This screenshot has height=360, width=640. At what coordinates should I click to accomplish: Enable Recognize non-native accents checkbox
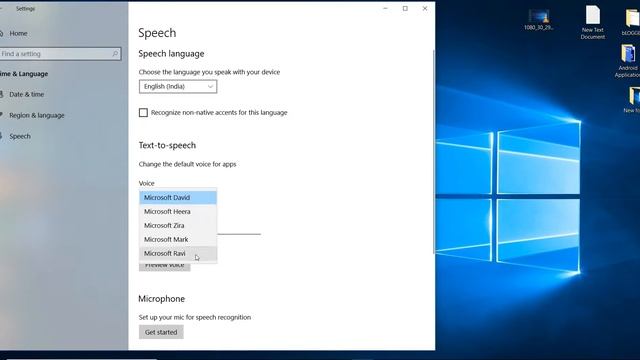[143, 113]
